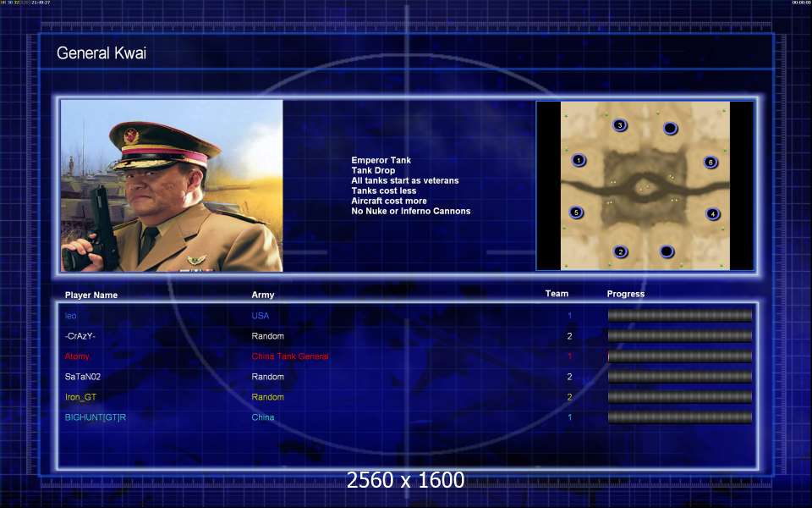Click the General Kwai portrait image
Viewport: 812px width, 508px height.
(x=172, y=185)
